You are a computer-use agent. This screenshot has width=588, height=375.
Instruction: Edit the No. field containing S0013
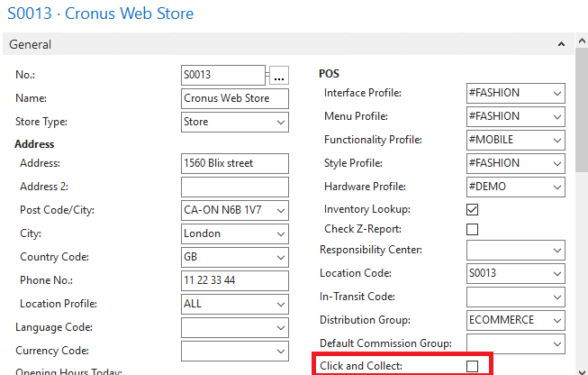tap(223, 75)
